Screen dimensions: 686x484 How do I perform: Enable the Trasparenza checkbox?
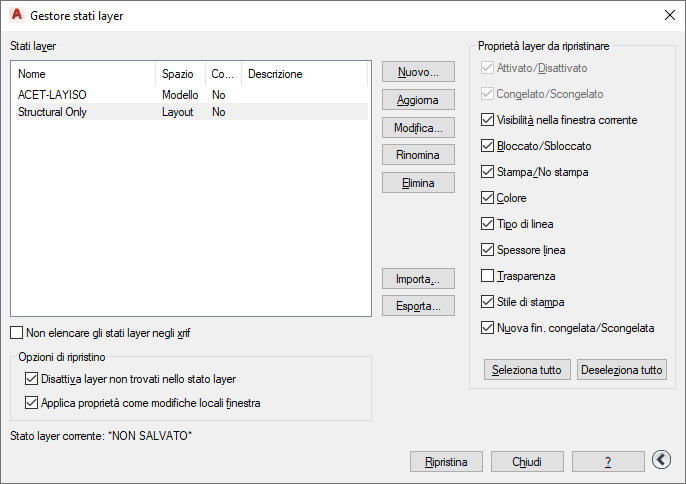coord(487,276)
